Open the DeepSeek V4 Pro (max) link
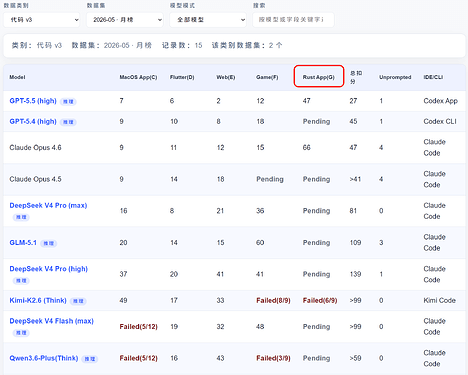Image resolution: width=468 pixels, height=375 pixels. (48, 205)
